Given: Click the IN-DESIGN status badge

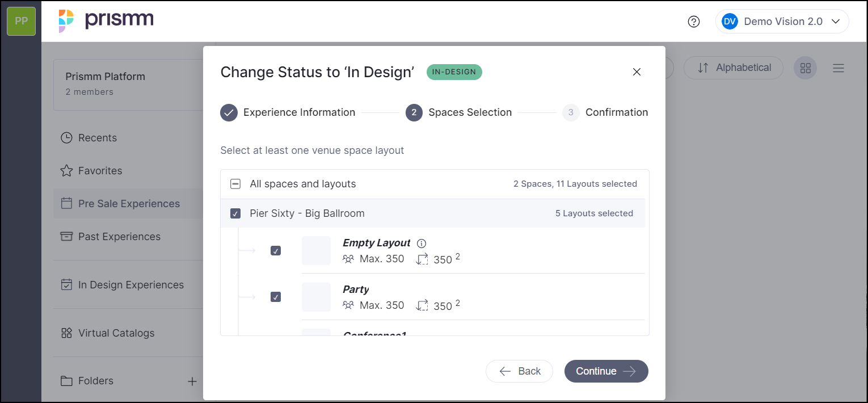Looking at the screenshot, I should 454,72.
